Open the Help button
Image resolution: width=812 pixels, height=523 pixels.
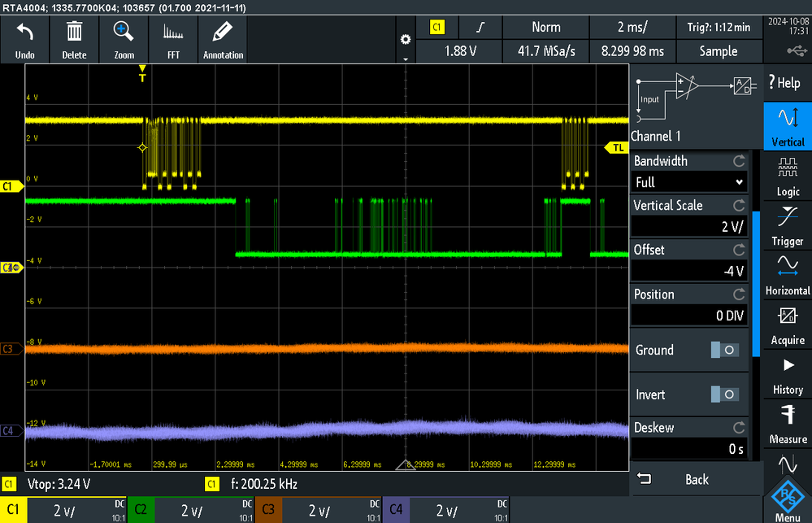click(785, 82)
